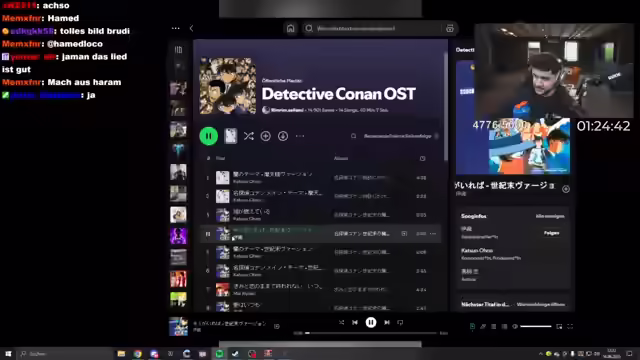Mute using the volume speaker icon

(x=515, y=326)
